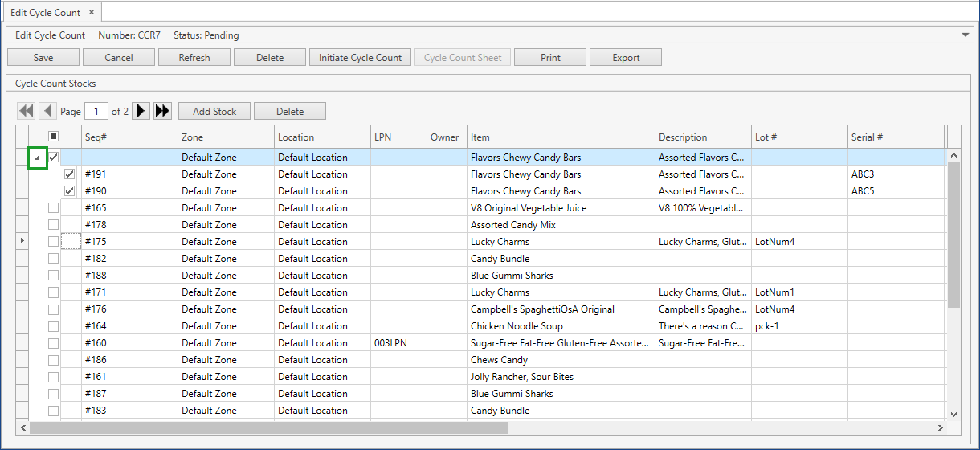Sort by the Zone column header
980x450 pixels.
pos(225,137)
